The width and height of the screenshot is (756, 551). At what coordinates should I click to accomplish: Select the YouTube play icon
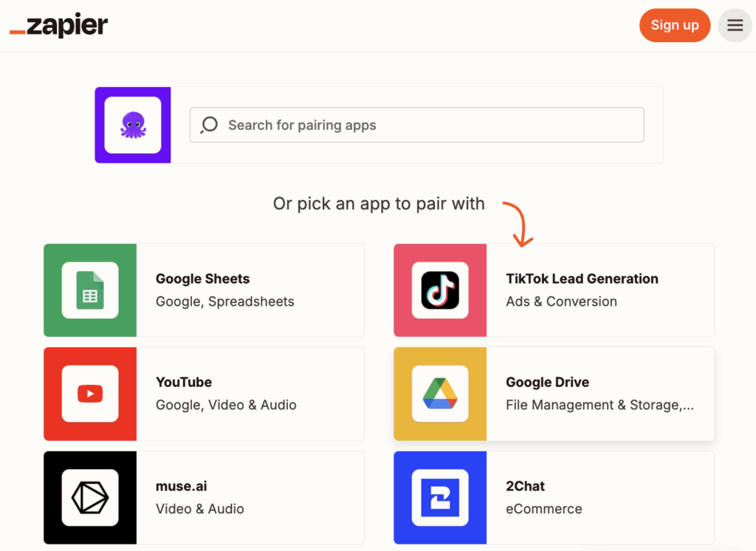coord(90,394)
